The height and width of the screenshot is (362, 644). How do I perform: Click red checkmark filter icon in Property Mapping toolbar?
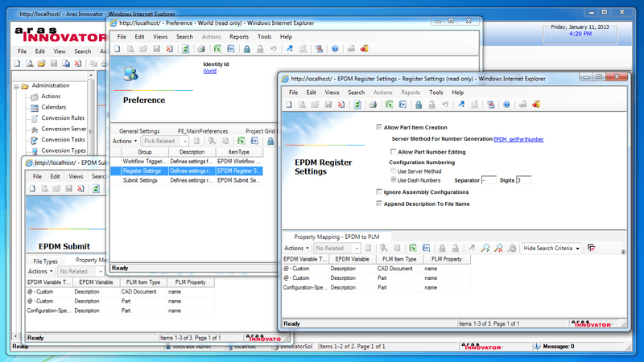click(592, 248)
